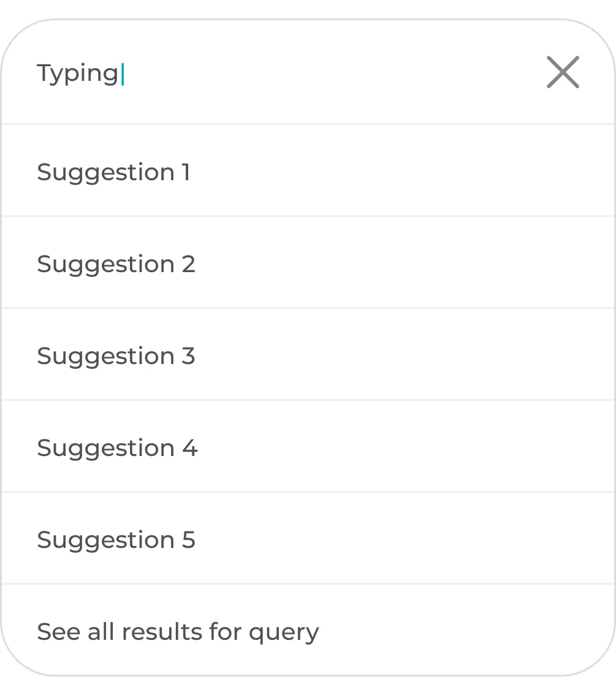Dismiss the typed query using the X icon
This screenshot has height=695, width=616.
click(x=563, y=72)
